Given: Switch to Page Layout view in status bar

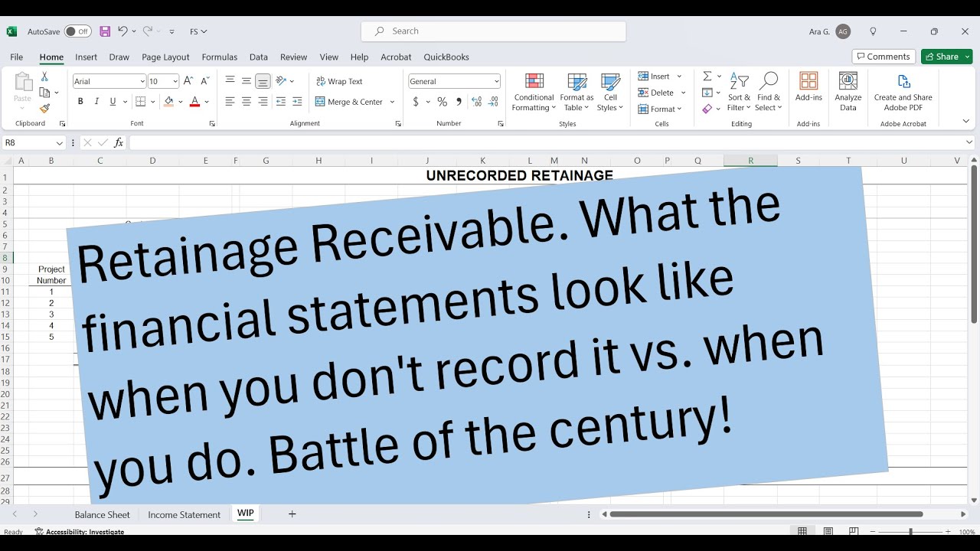Looking at the screenshot, I should [x=828, y=531].
